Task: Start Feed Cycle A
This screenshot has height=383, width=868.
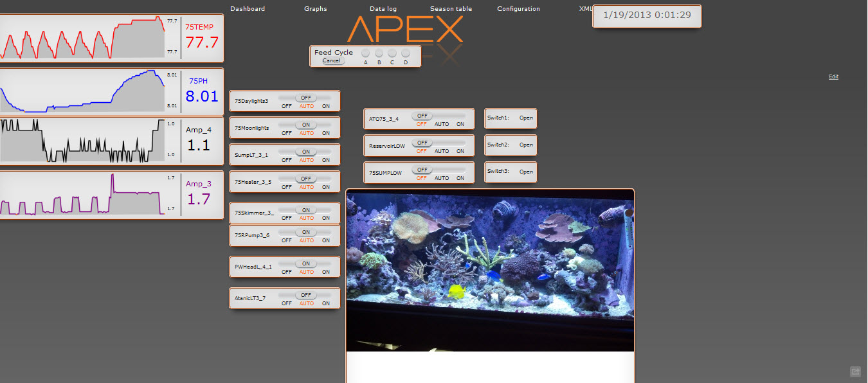Action: pos(365,54)
